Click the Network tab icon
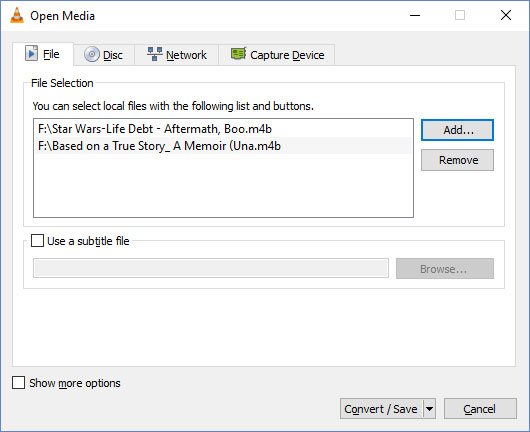 (155, 54)
